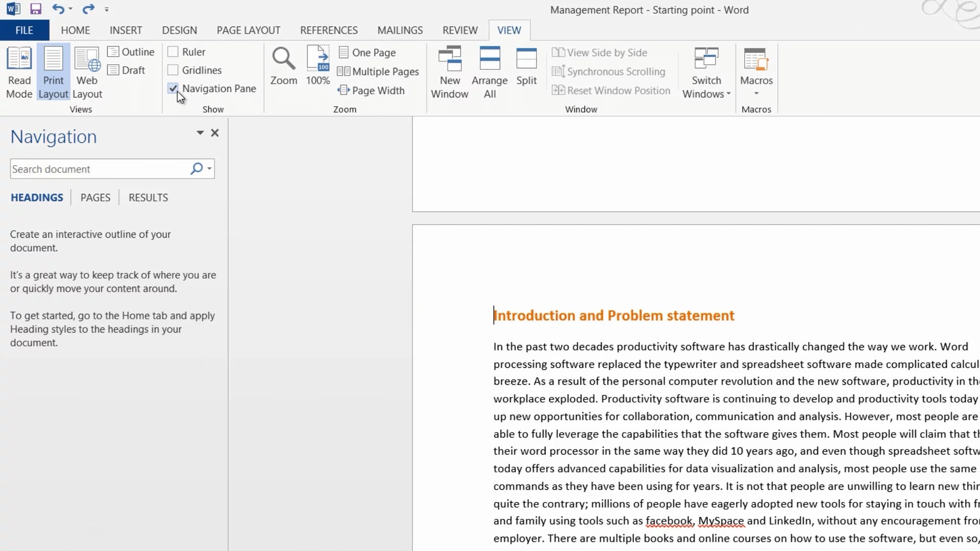980x551 pixels.
Task: Open search options dropdown arrow
Action: point(209,169)
